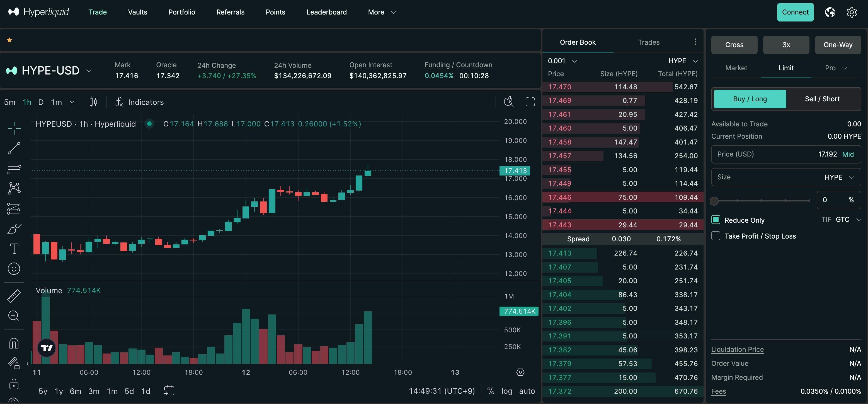This screenshot has width=868, height=404.
Task: Select the trend line drawing tool
Action: [x=14, y=148]
